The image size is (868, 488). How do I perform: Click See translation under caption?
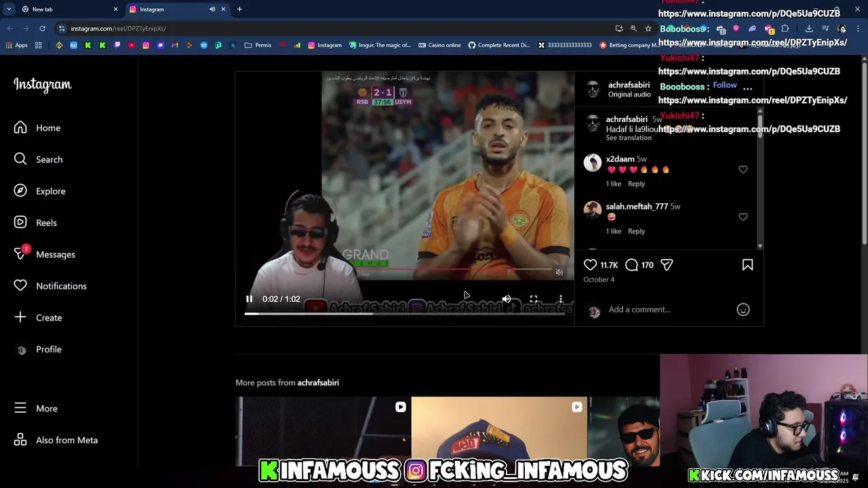(629, 138)
